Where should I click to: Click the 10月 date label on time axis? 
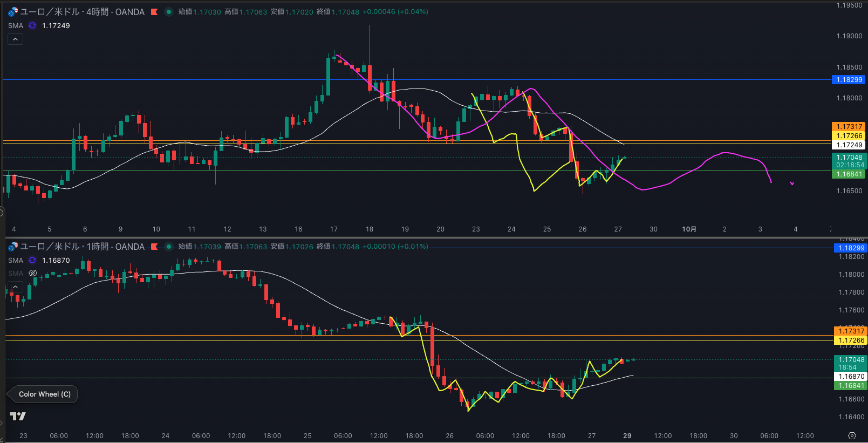689,229
